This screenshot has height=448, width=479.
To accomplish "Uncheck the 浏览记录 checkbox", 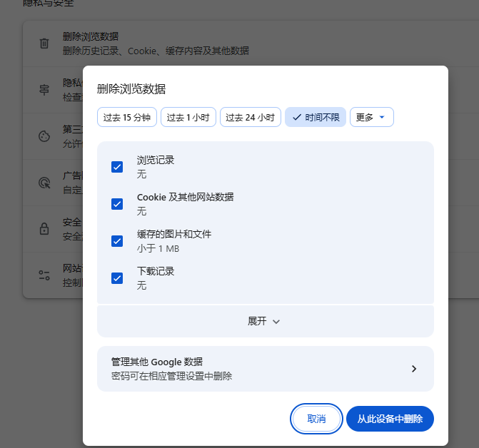I will coord(117,167).
